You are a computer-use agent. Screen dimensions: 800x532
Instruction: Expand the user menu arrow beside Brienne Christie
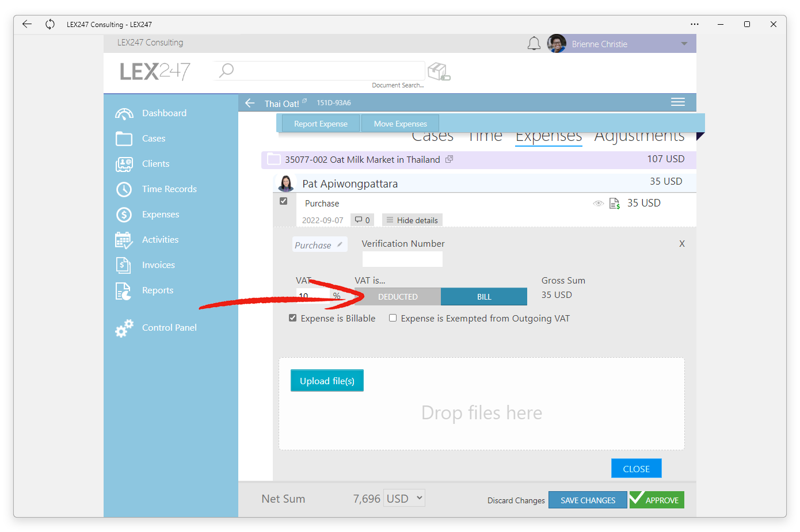[684, 44]
